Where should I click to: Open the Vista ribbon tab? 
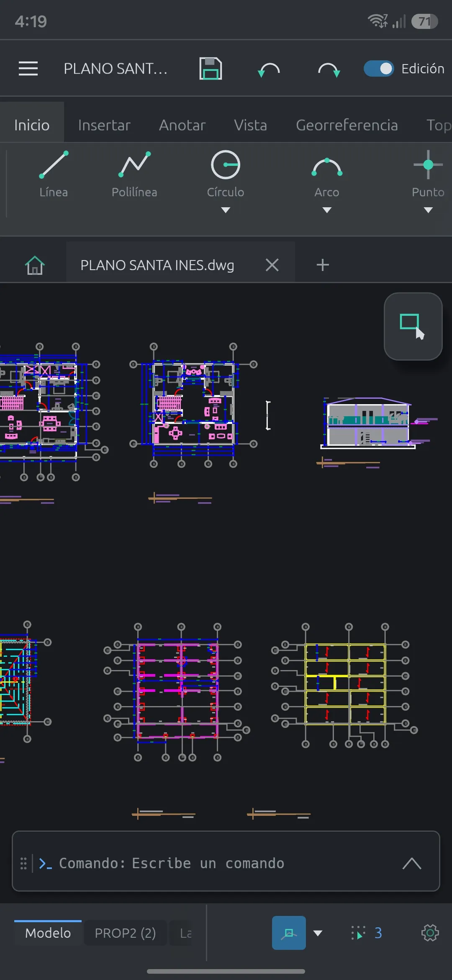(250, 125)
